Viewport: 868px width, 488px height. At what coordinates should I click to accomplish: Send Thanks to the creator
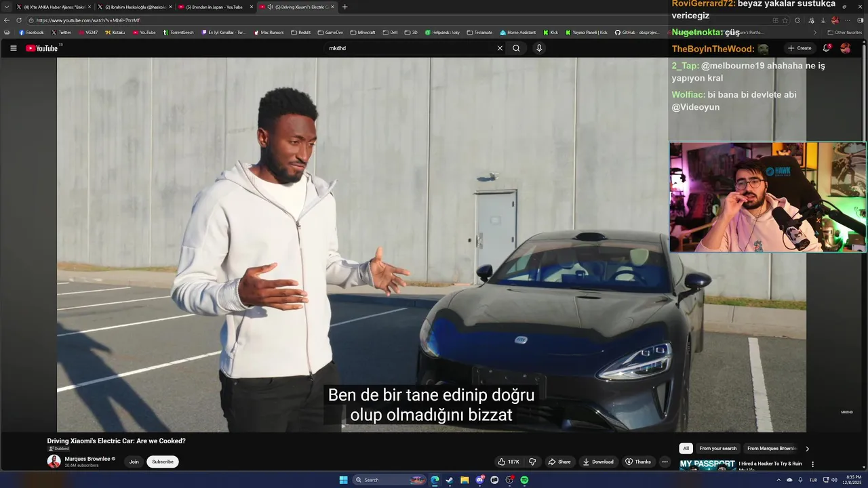point(638,462)
